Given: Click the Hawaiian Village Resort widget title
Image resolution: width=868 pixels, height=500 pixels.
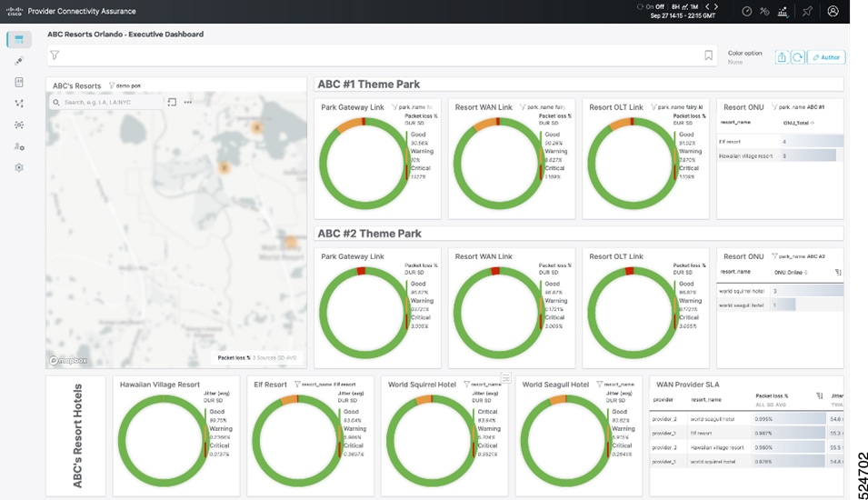Looking at the screenshot, I should click(x=159, y=385).
